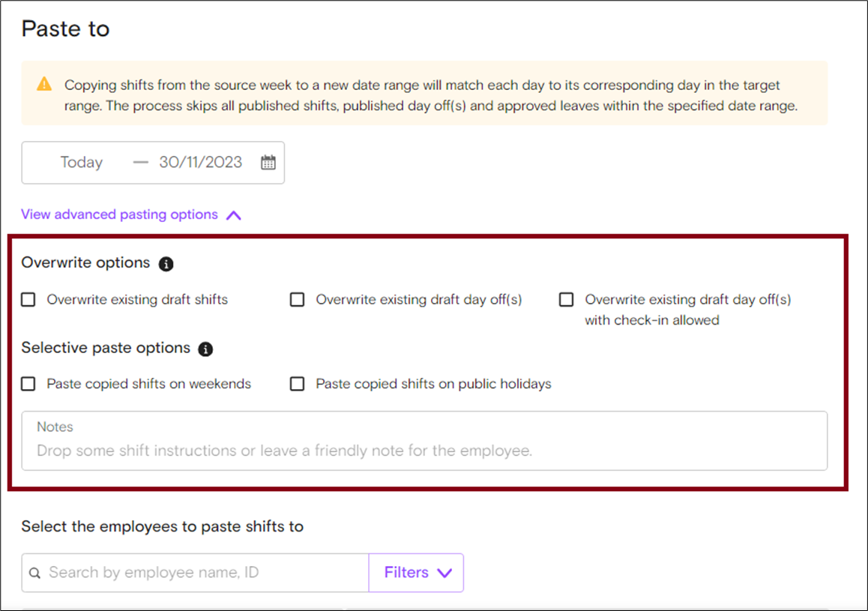Select the Today start date
The image size is (868, 611).
pos(81,163)
